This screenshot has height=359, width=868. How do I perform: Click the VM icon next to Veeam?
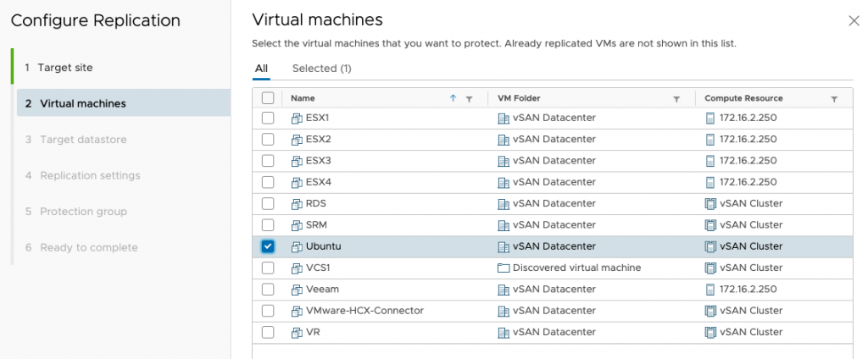click(x=297, y=290)
